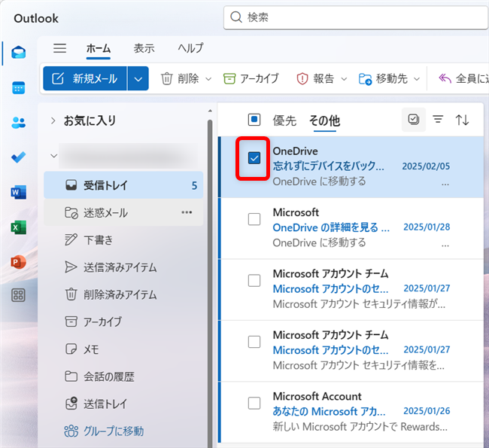Click the グループに移動 link
The image size is (489, 448).
coord(113,431)
